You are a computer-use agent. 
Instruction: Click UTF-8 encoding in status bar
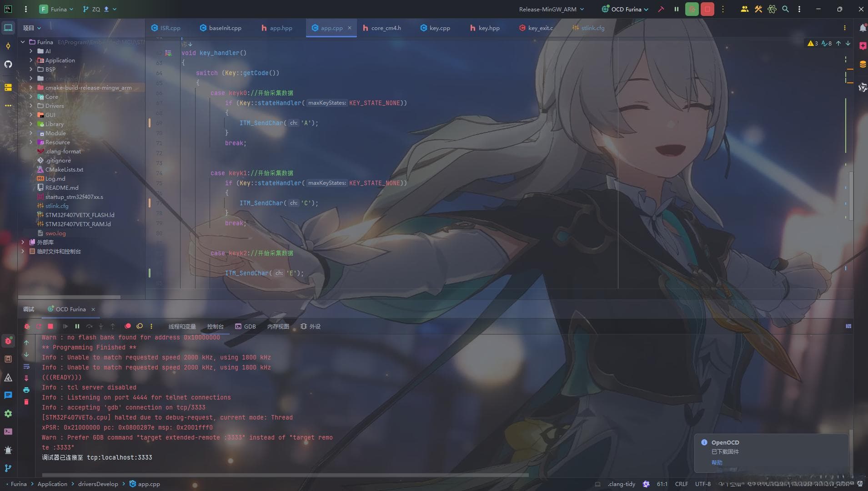(702, 484)
